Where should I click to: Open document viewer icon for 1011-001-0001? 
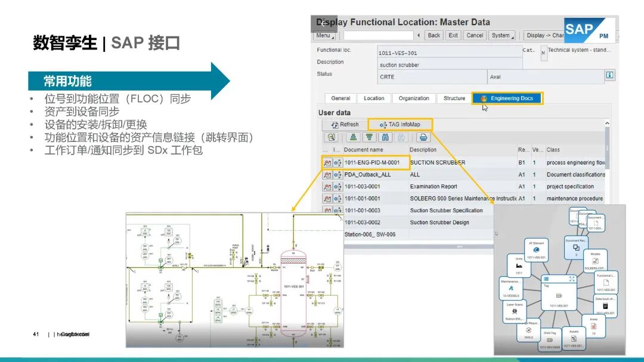pyautogui.click(x=327, y=199)
